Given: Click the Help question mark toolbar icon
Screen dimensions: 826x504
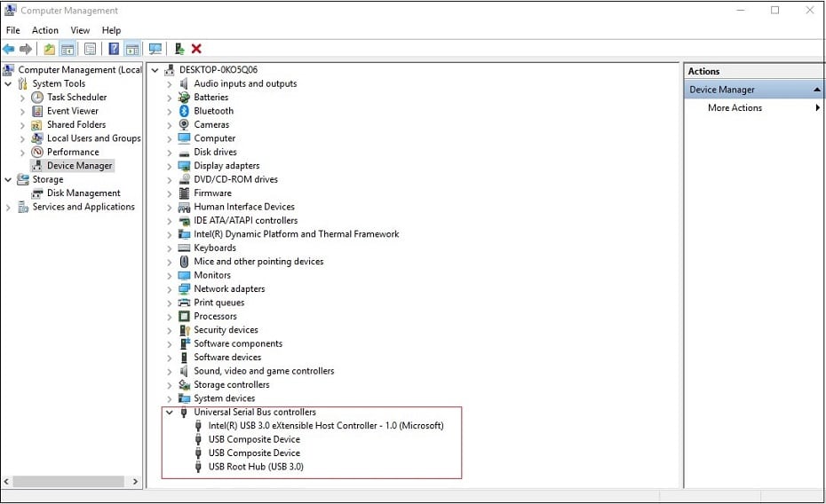Looking at the screenshot, I should click(x=114, y=49).
